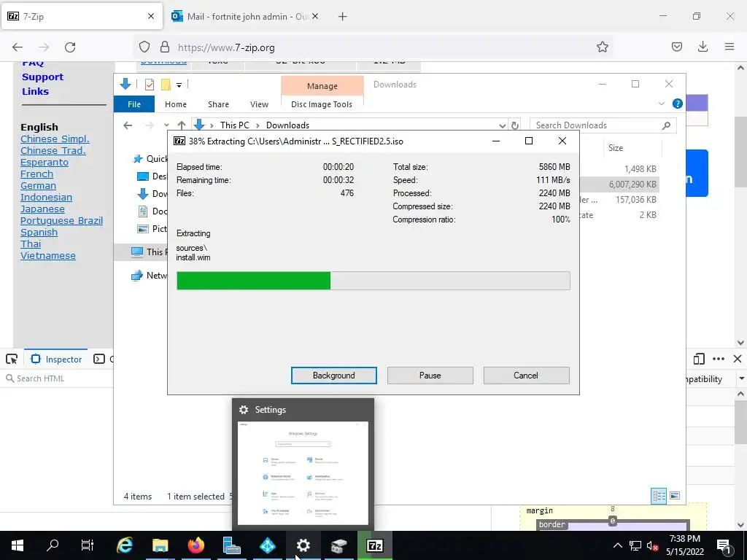Image resolution: width=747 pixels, height=560 pixels.
Task: Cancel the 7-Zip extraction
Action: tap(526, 376)
